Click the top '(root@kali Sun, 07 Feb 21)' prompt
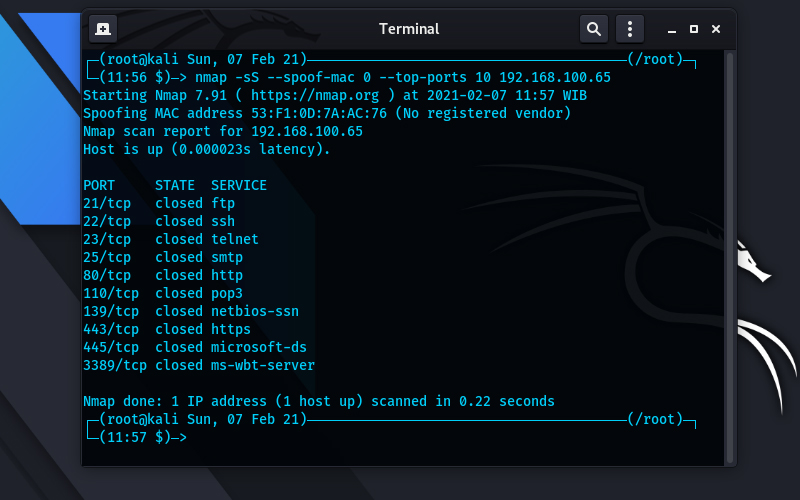The image size is (800, 500). click(x=203, y=60)
